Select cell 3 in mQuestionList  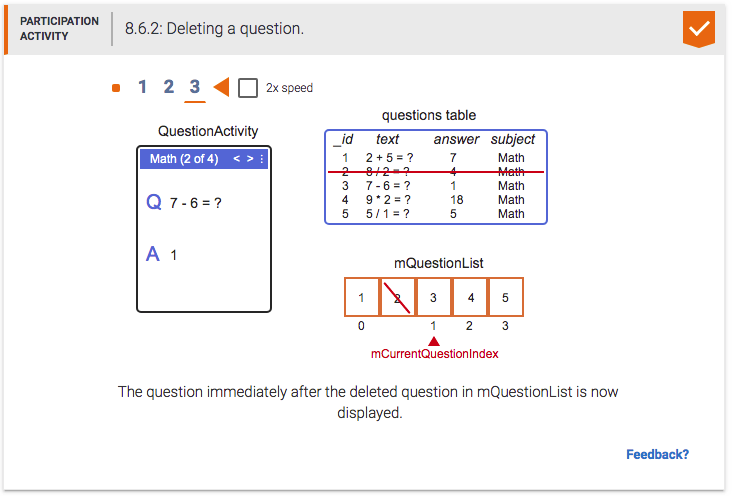pos(433,297)
